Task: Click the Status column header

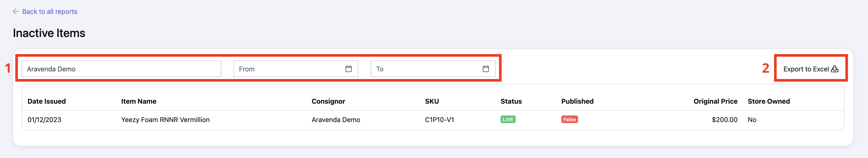Action: click(511, 101)
